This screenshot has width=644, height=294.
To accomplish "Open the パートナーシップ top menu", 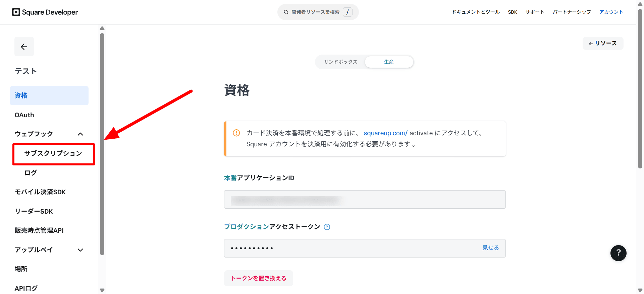I will point(572,12).
